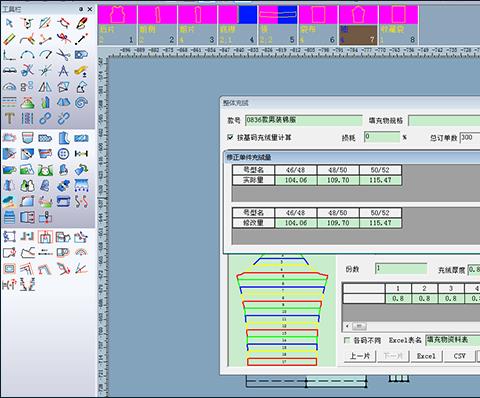Select pattern piece thumbnail number 3

[197, 25]
